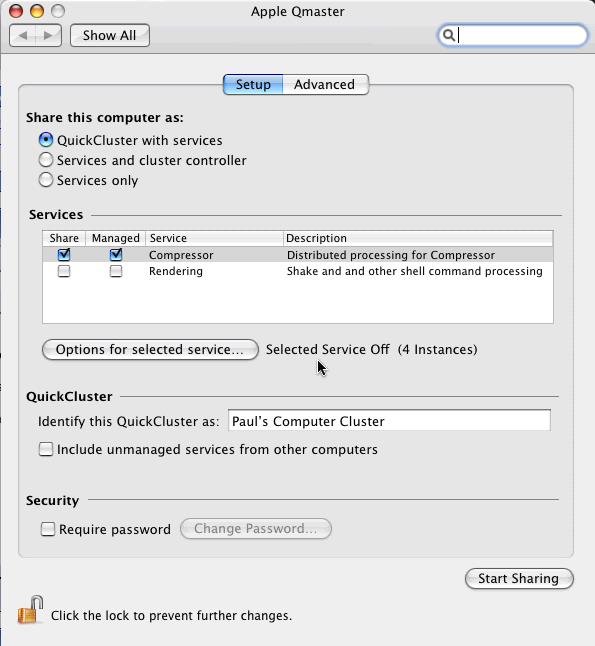Enable Managed for Rendering service

click(116, 271)
